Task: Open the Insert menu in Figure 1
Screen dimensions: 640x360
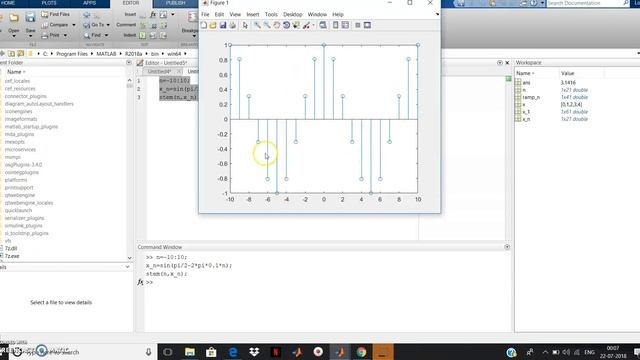Action: tap(253, 14)
